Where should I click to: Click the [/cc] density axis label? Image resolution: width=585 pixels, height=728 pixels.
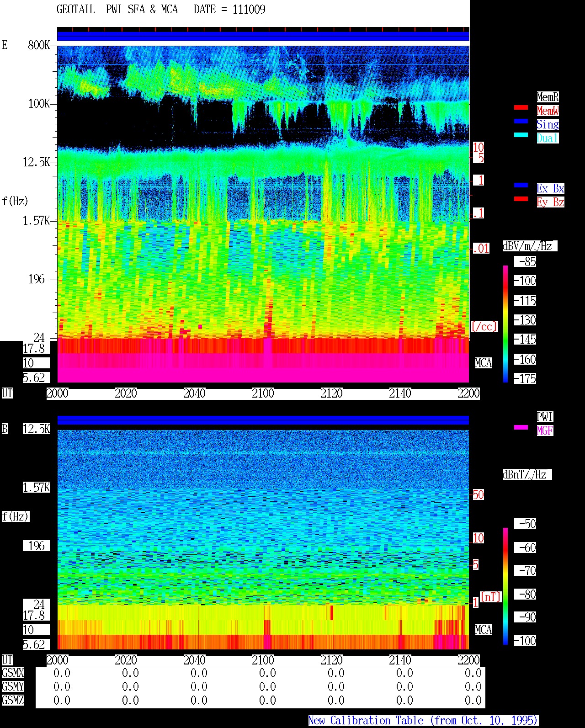484,327
